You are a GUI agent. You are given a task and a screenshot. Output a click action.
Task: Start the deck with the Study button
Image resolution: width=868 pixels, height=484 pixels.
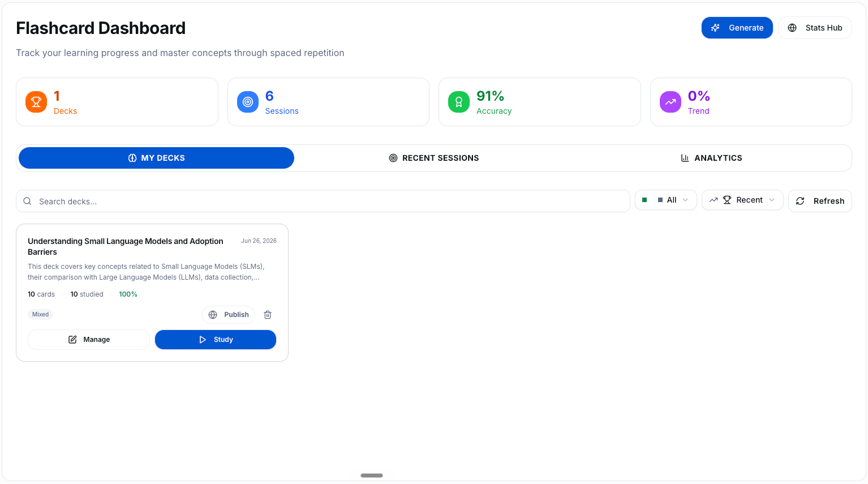coord(216,340)
